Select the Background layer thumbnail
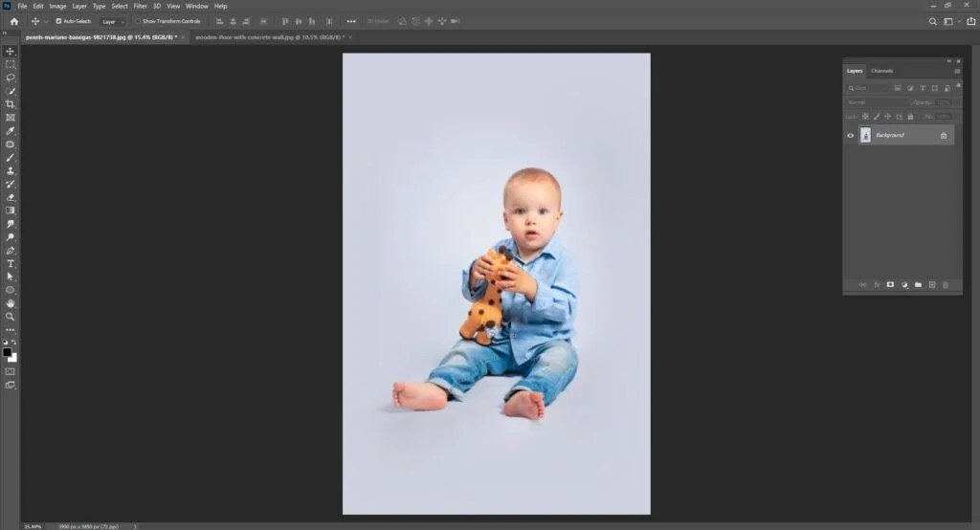The width and height of the screenshot is (980, 530). coord(865,135)
